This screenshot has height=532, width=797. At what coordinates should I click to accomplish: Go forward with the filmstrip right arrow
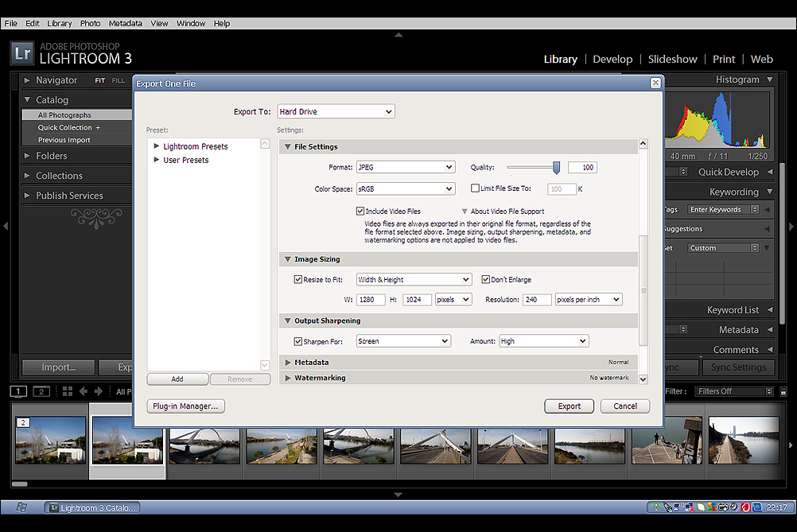coord(99,391)
